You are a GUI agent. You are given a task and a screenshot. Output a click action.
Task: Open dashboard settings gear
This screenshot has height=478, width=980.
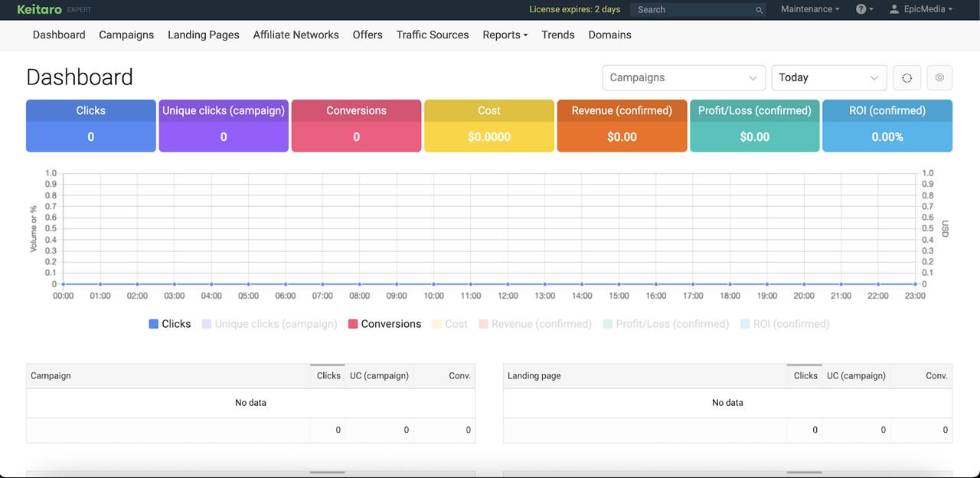[939, 77]
